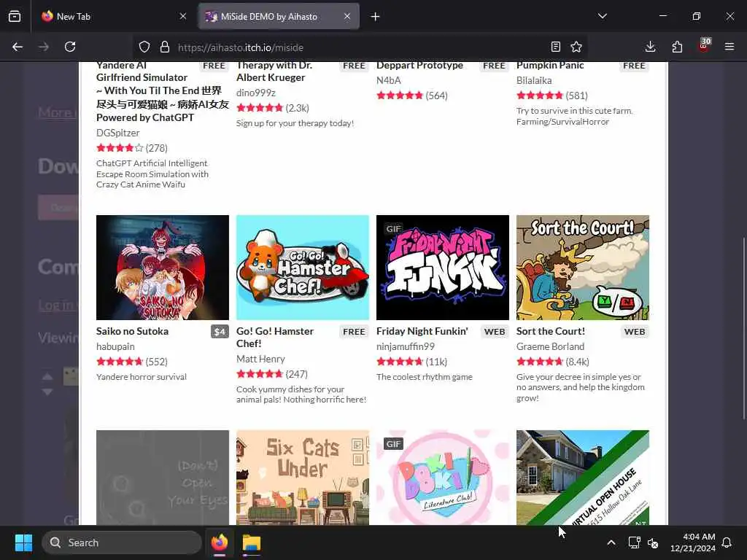Show hidden system tray icons
This screenshot has height=560, width=747.
(x=611, y=542)
